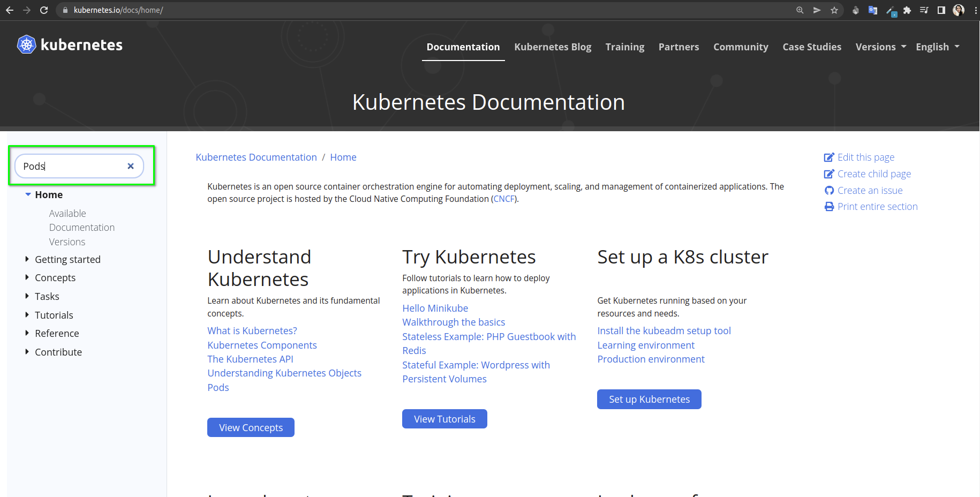The width and height of the screenshot is (980, 497).
Task: Click the Kubernetes wheel logo
Action: click(x=26, y=44)
